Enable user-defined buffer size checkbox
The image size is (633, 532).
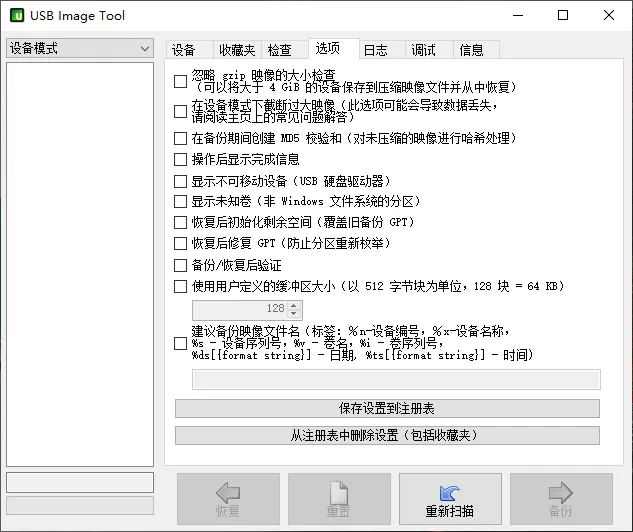(x=180, y=287)
